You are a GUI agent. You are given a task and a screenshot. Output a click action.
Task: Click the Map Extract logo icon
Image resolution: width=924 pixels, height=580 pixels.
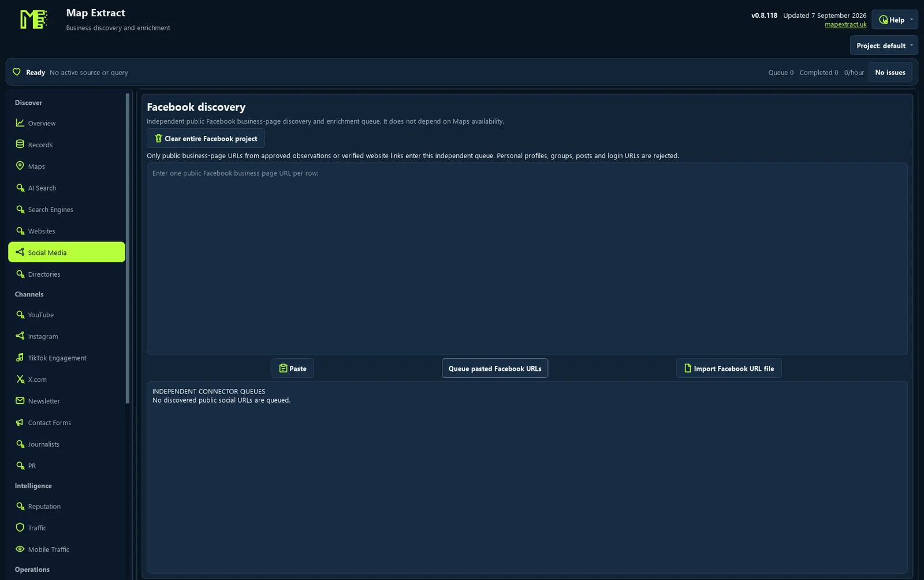coord(33,20)
